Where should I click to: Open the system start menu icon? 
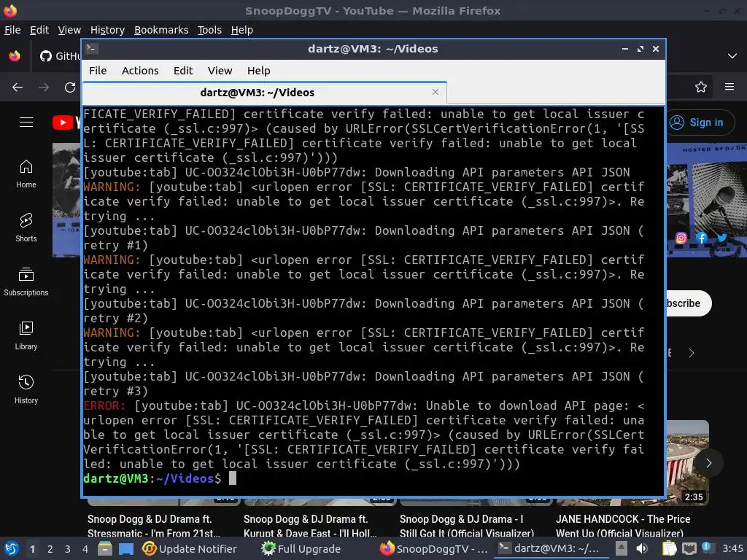click(12, 549)
